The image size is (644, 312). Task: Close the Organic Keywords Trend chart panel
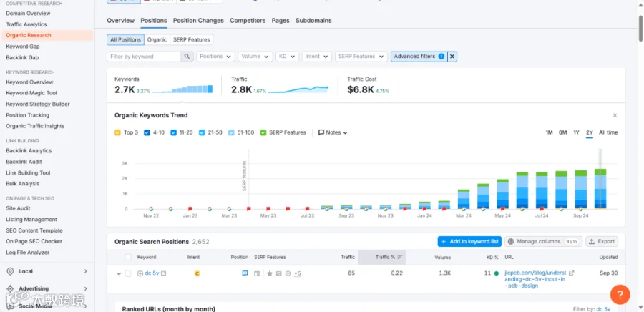pyautogui.click(x=615, y=115)
